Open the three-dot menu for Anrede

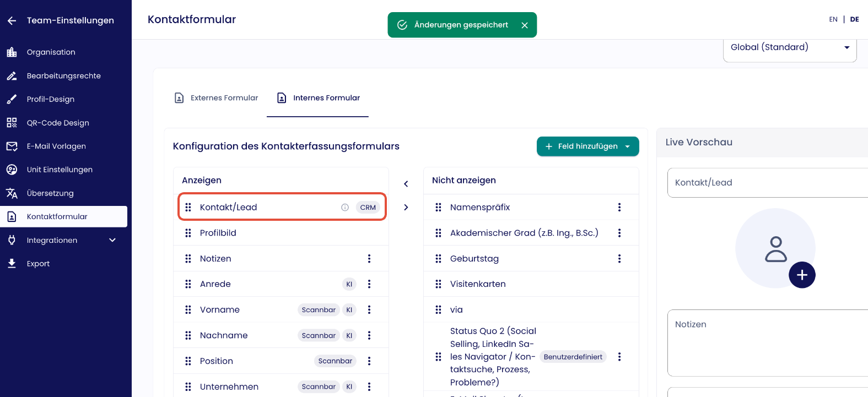tap(369, 284)
